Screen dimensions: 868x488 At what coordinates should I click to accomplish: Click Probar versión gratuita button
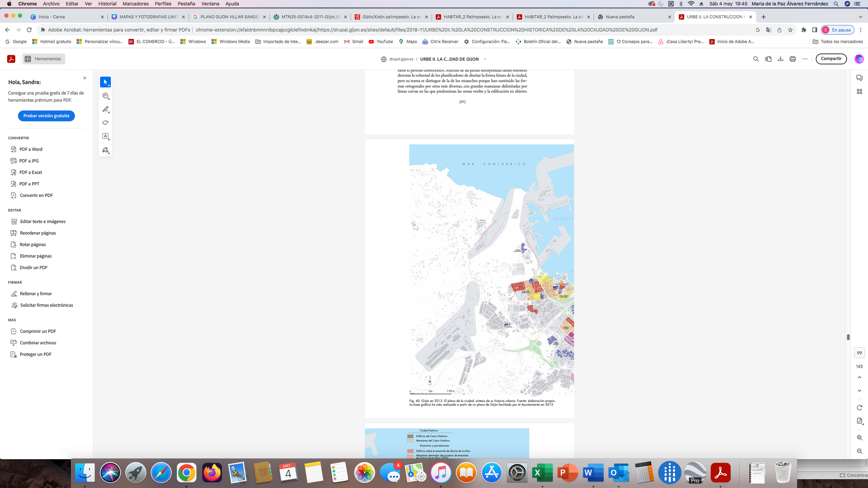[x=46, y=116]
